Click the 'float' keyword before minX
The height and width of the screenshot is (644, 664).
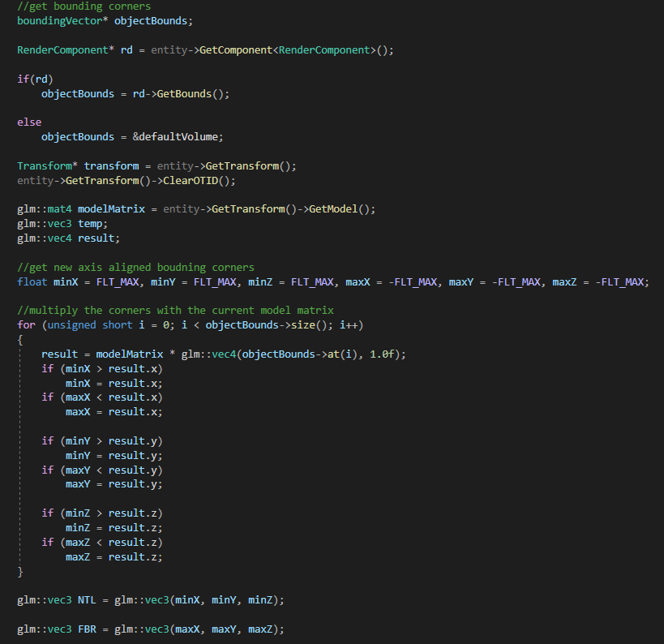pos(32,281)
